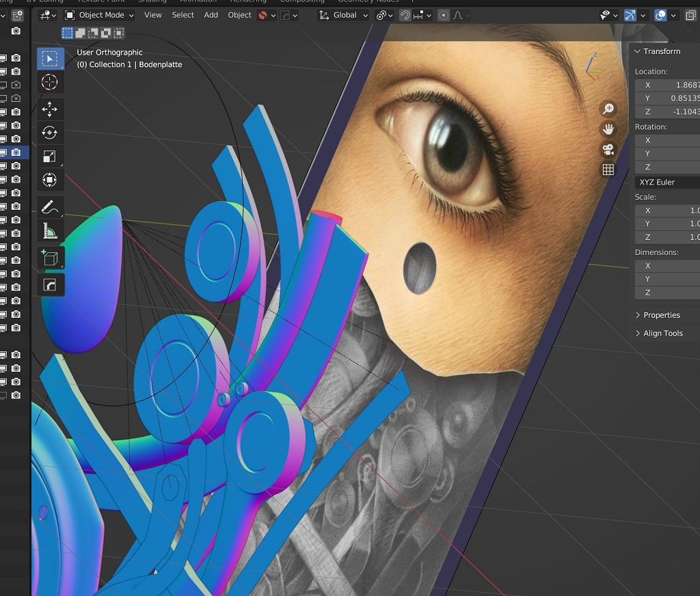Click the Location X field
Viewport: 700px width, 596px height.
click(x=667, y=85)
